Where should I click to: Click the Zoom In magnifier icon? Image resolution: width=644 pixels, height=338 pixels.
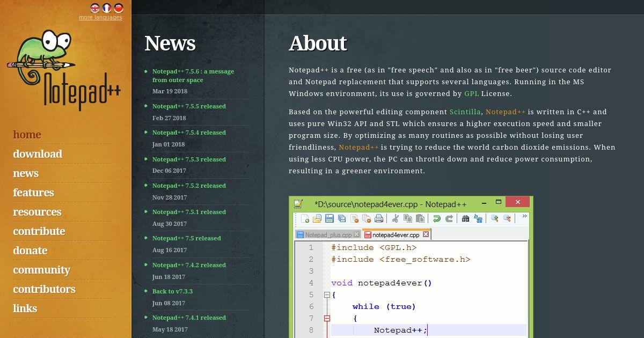click(x=495, y=218)
